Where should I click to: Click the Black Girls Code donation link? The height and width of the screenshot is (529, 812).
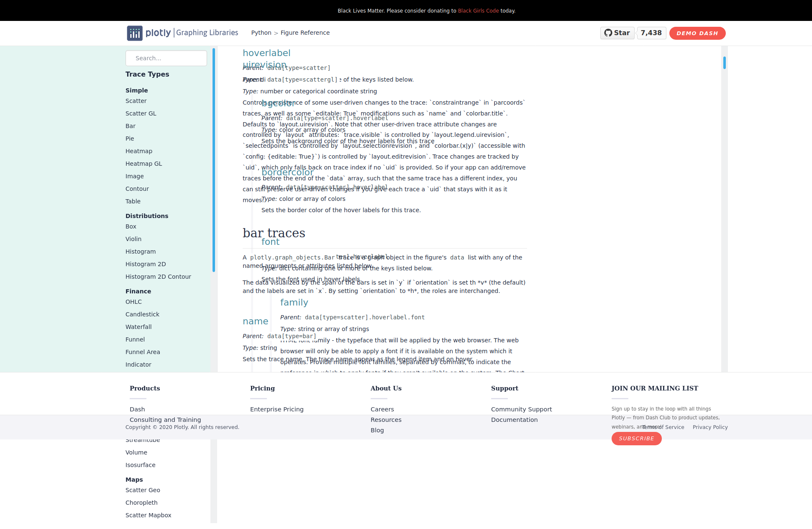tap(478, 10)
